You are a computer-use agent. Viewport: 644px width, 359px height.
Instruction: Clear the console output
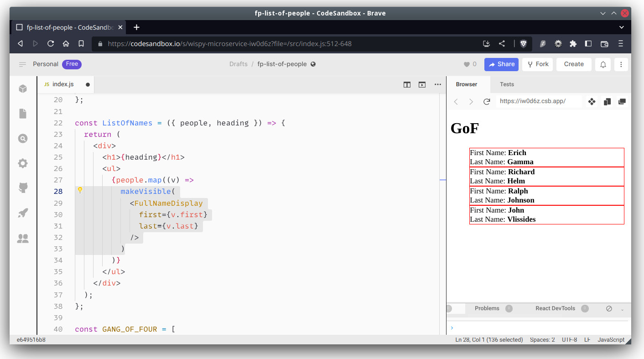(609, 309)
